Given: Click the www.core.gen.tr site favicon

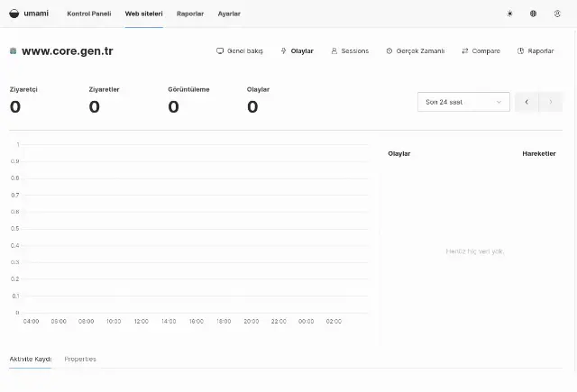Looking at the screenshot, I should click(14, 50).
